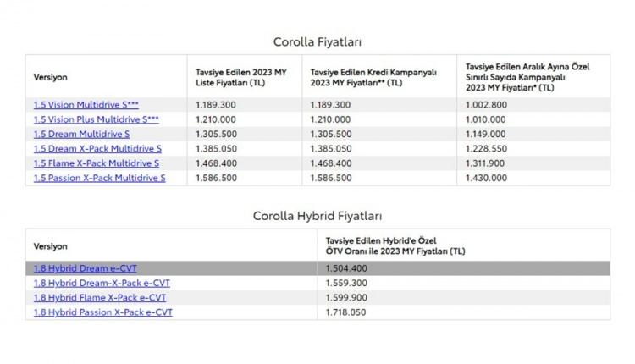635x364 pixels.
Task: Select the list price 1.305.500 for Dream
Action: tap(216, 134)
